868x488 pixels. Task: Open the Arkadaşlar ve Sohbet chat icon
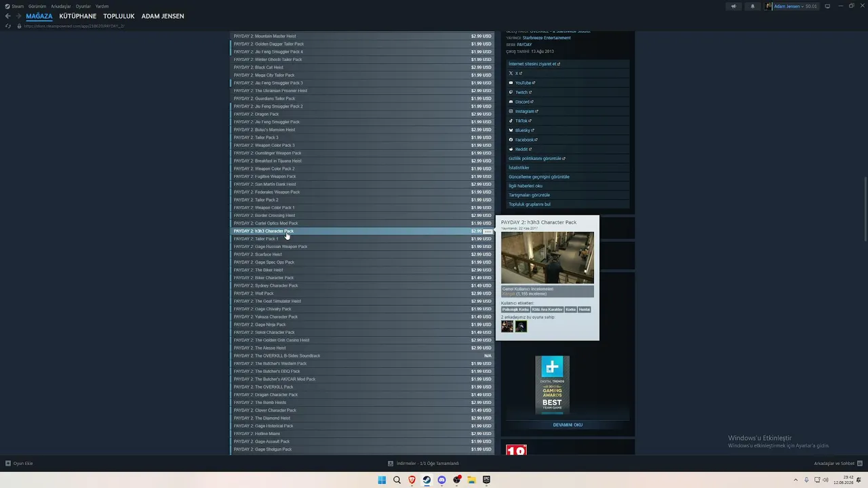click(859, 464)
